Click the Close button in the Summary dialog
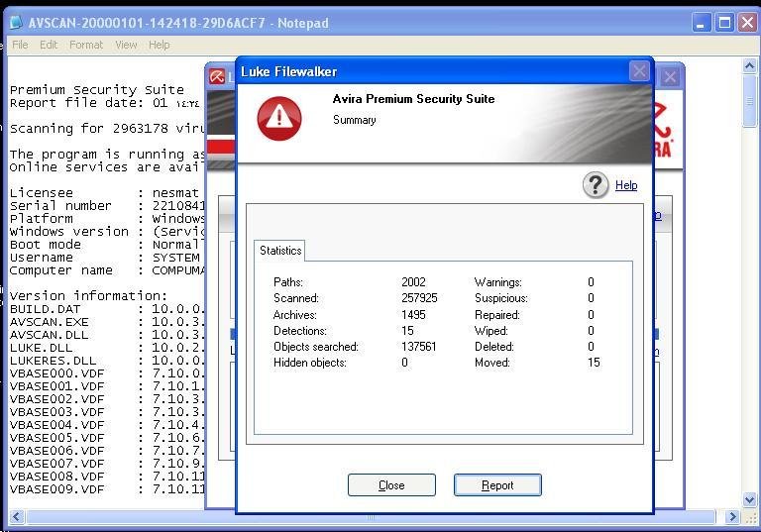761x532 pixels. 391,484
